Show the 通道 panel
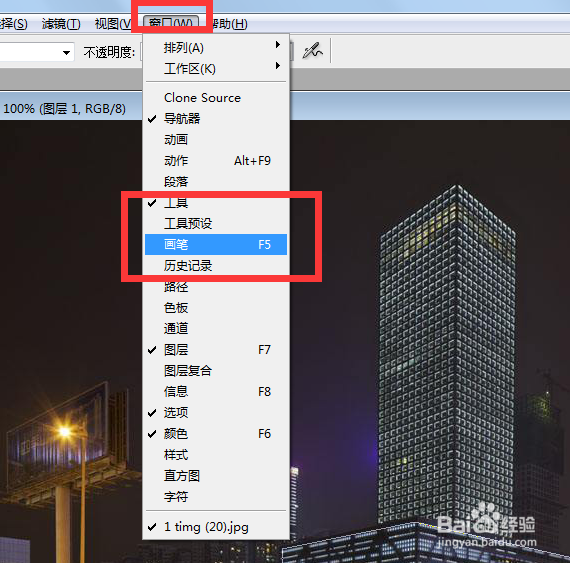570x563 pixels. (216, 329)
